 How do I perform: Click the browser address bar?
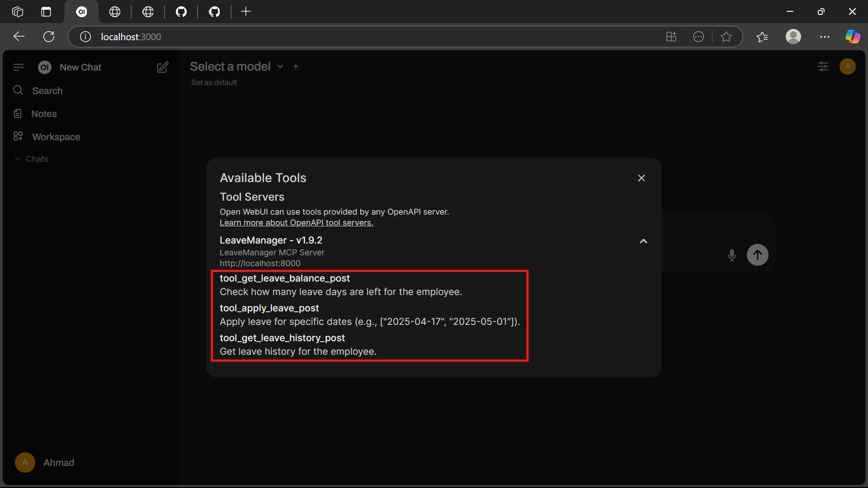pos(362,37)
